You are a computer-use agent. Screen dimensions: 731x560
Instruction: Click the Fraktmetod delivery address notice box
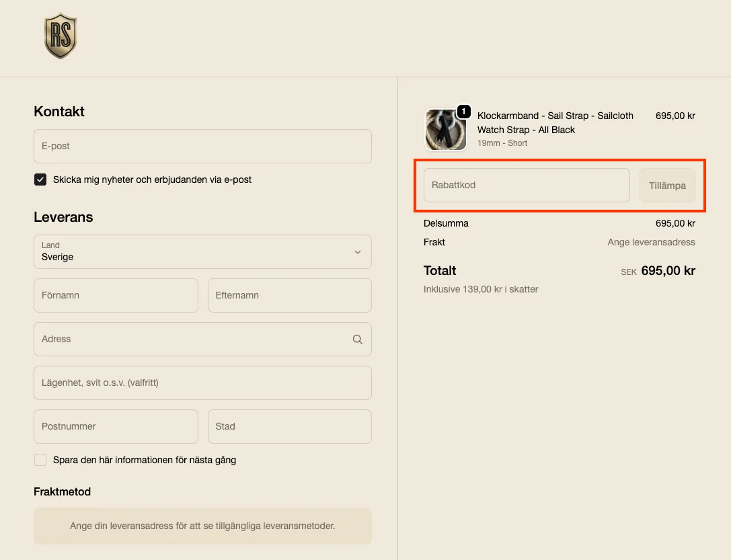pos(202,526)
